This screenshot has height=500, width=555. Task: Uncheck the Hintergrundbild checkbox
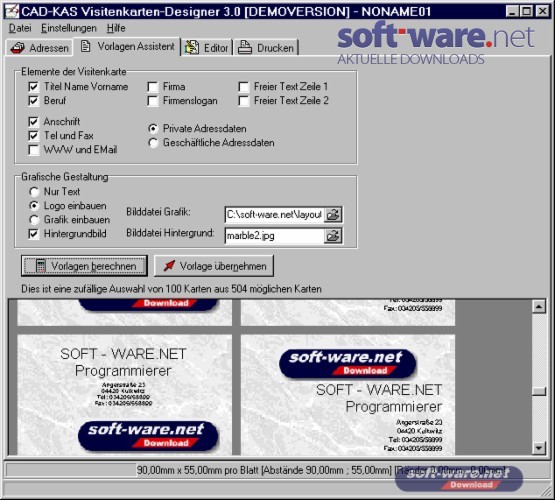34,234
